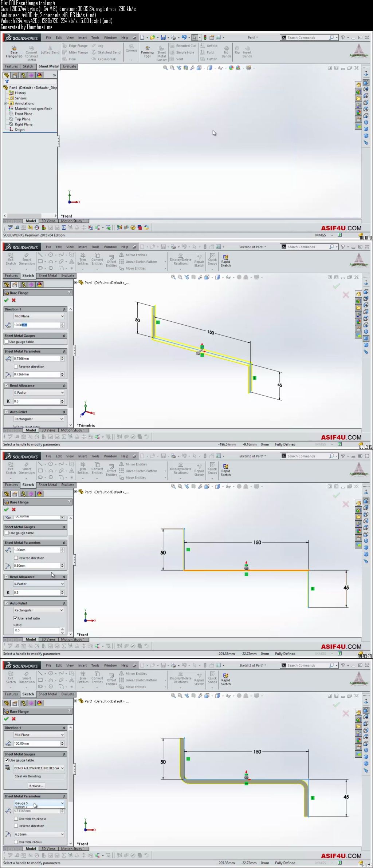This screenshot has width=373, height=868.
Task: Click the Insert Bends tool
Action: click(x=247, y=52)
